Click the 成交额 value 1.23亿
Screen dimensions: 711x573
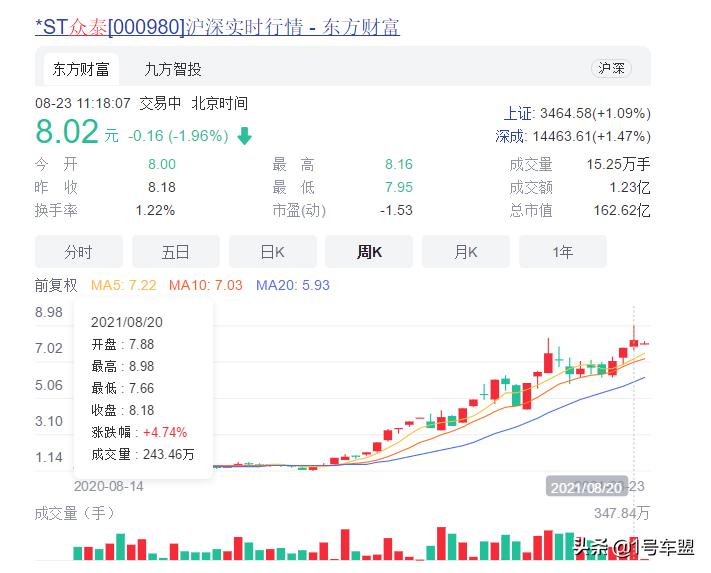coord(630,187)
